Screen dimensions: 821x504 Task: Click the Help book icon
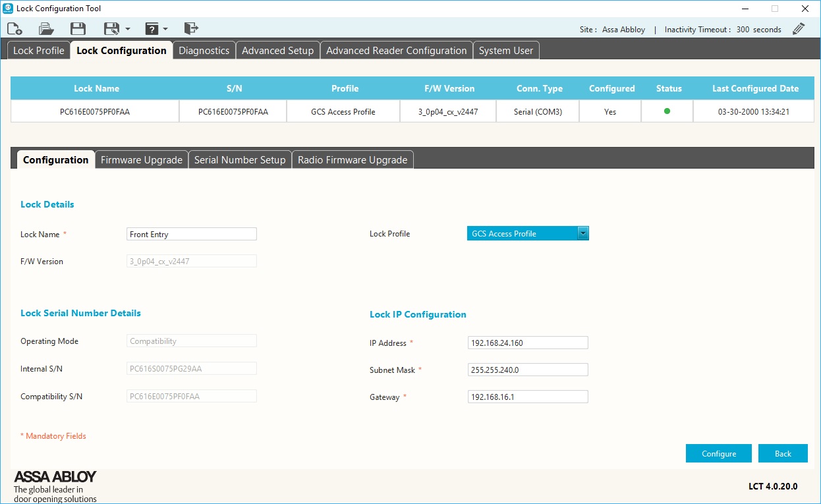[x=152, y=28]
